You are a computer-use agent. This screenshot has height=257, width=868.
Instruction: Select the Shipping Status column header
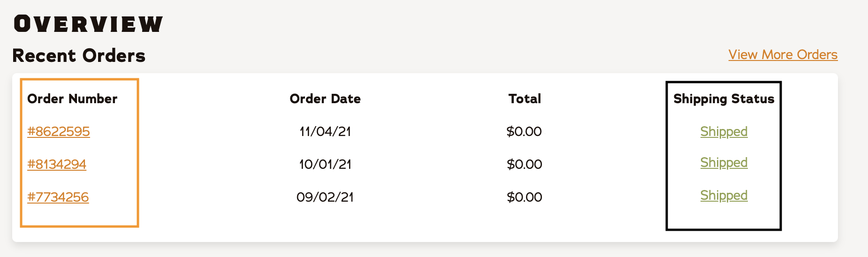[x=723, y=99]
